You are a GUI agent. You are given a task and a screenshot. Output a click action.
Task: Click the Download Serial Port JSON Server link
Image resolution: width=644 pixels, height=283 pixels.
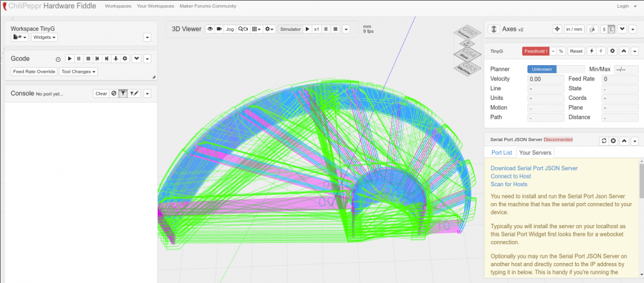point(534,168)
